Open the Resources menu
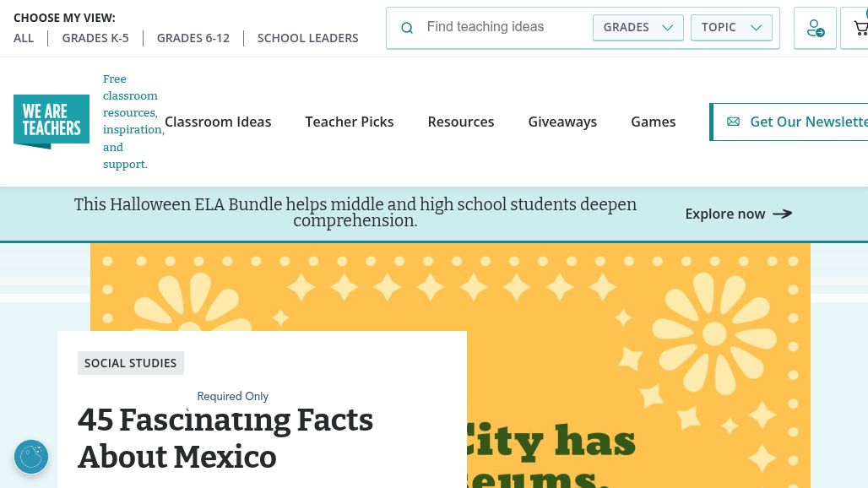The image size is (868, 488). coord(460,122)
